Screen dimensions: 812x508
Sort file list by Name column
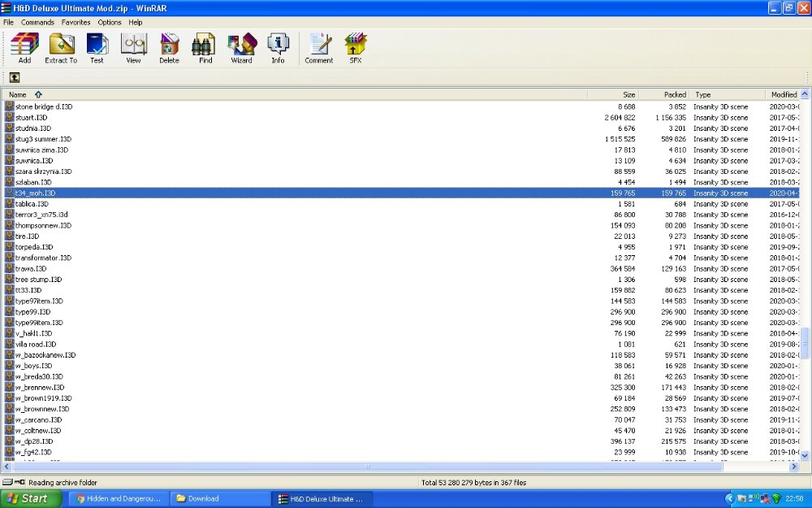pos(18,94)
